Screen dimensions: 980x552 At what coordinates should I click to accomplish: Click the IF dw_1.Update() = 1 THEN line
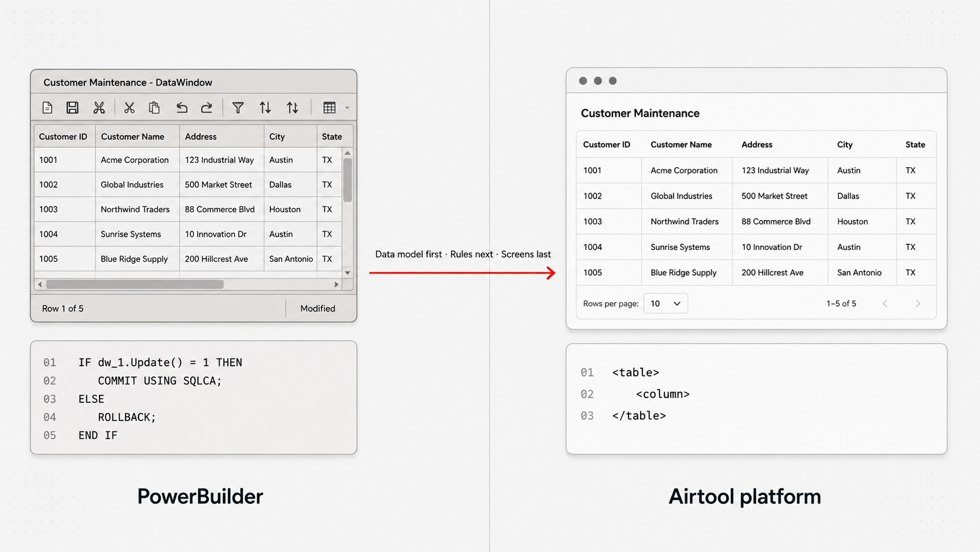pyautogui.click(x=160, y=363)
